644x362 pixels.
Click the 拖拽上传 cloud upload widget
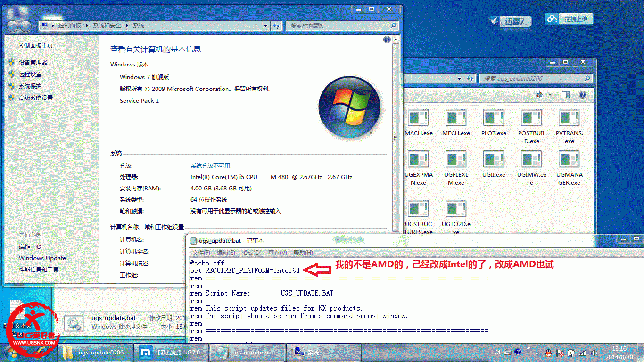tap(569, 19)
